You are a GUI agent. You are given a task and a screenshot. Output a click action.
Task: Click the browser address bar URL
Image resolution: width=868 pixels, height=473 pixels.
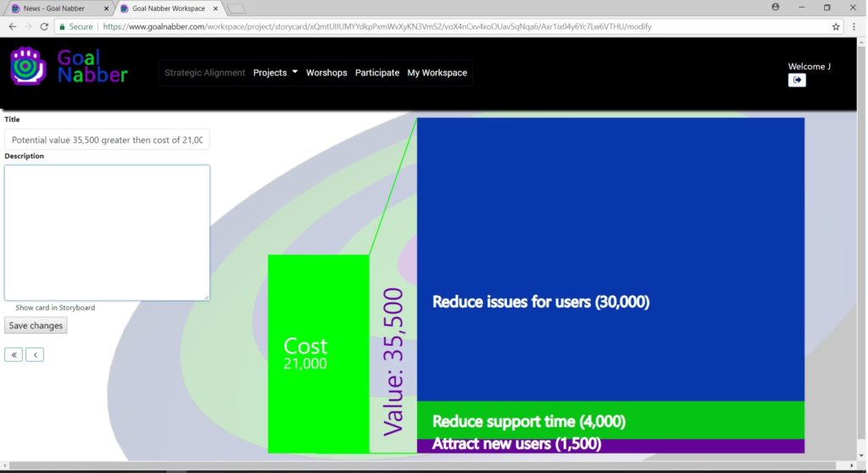pyautogui.click(x=376, y=26)
